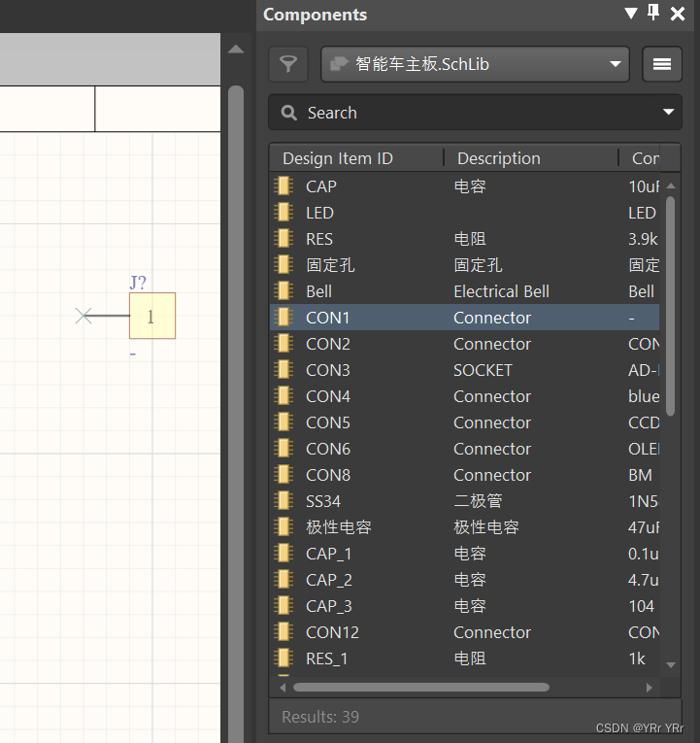
Task: Click into the Search field
Action: (x=475, y=113)
